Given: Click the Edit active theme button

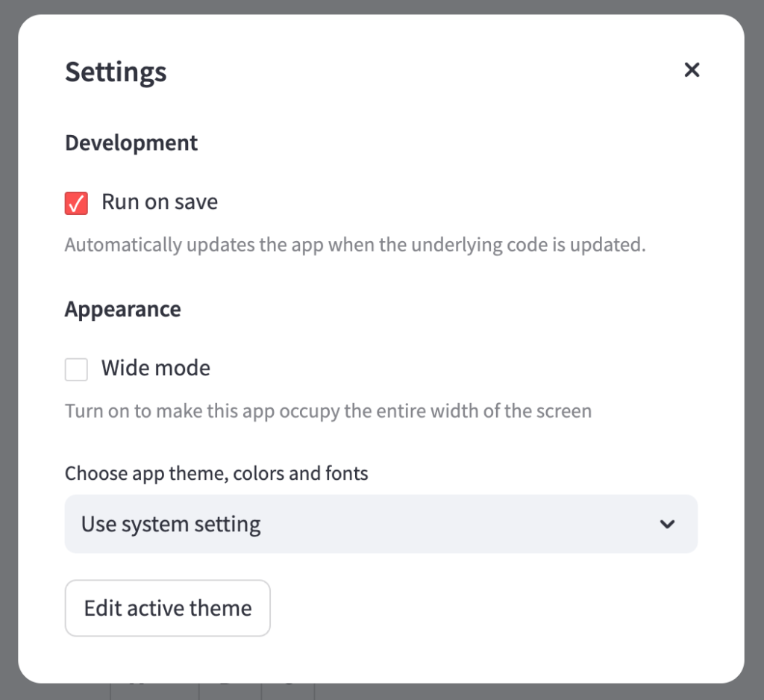Looking at the screenshot, I should click(167, 608).
